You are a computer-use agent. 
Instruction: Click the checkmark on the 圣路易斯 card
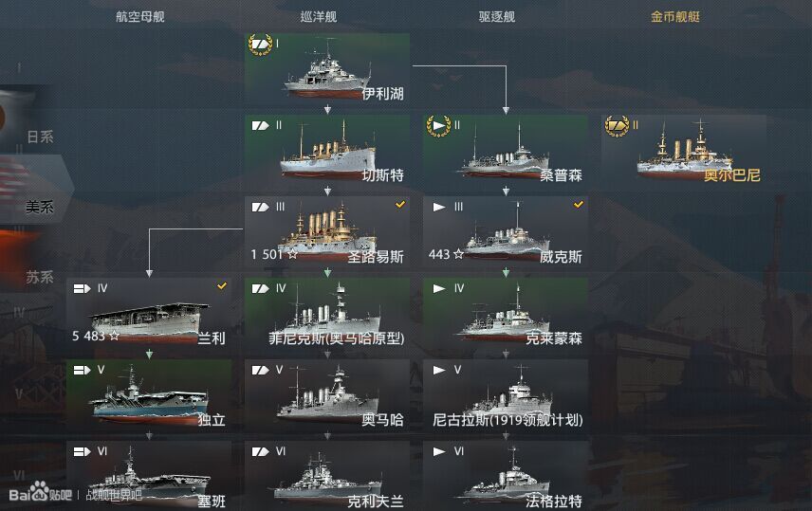click(x=400, y=205)
